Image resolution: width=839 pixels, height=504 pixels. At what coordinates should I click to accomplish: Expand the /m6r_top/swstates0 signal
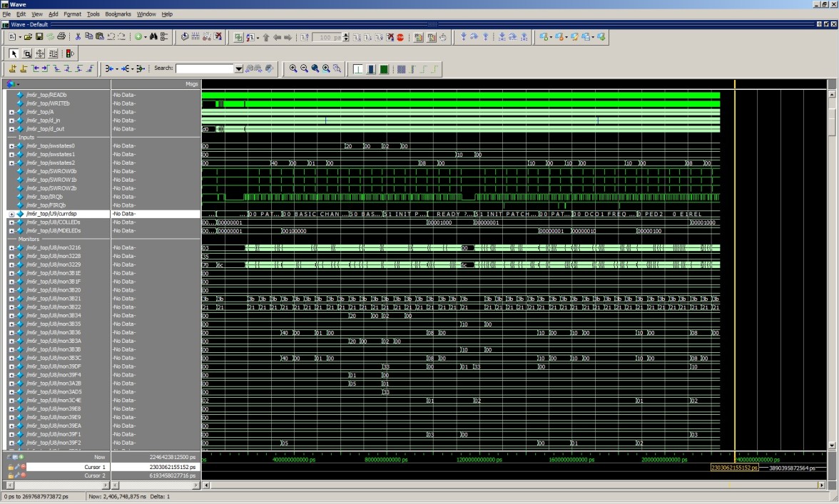(11, 146)
